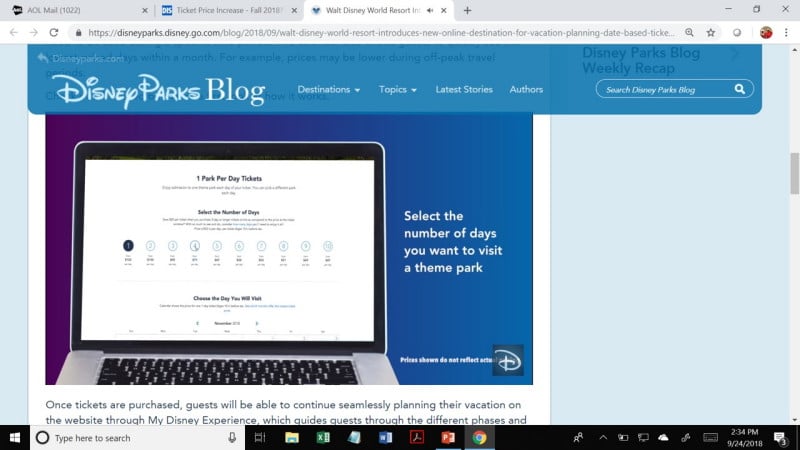
Task: Open the clock showing 2:34 PM
Action: click(744, 438)
